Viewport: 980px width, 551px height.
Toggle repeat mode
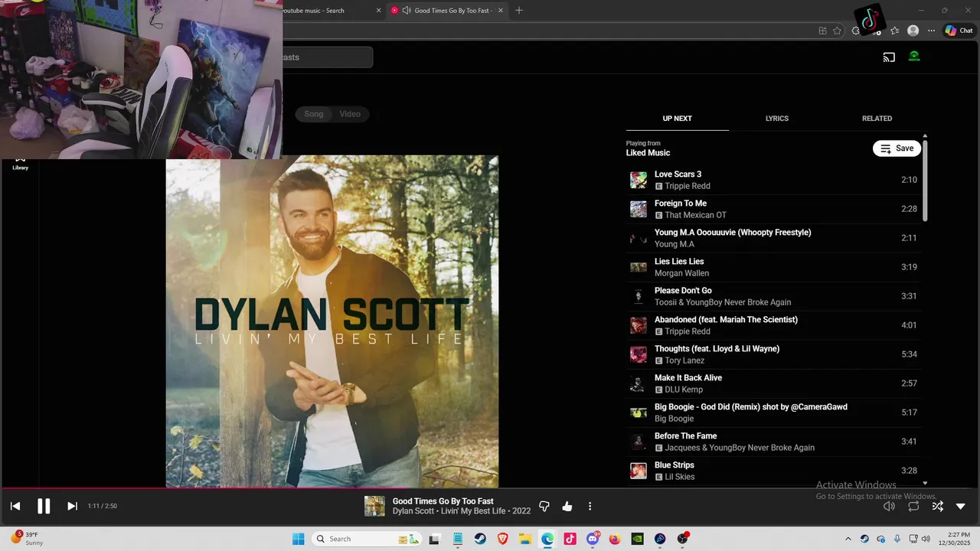pyautogui.click(x=913, y=506)
